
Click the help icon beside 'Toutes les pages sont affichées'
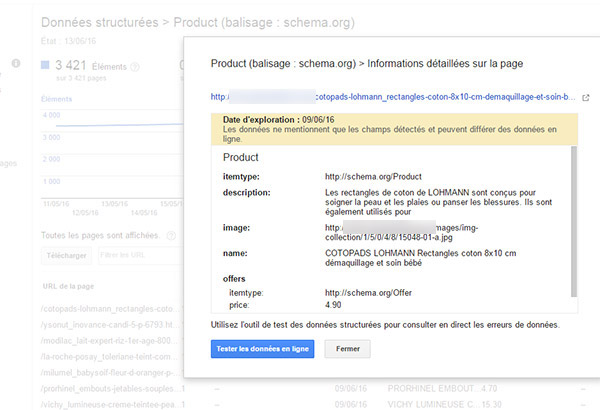click(171, 236)
